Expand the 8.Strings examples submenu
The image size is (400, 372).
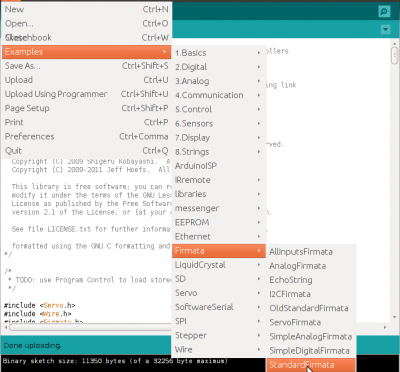(219, 152)
